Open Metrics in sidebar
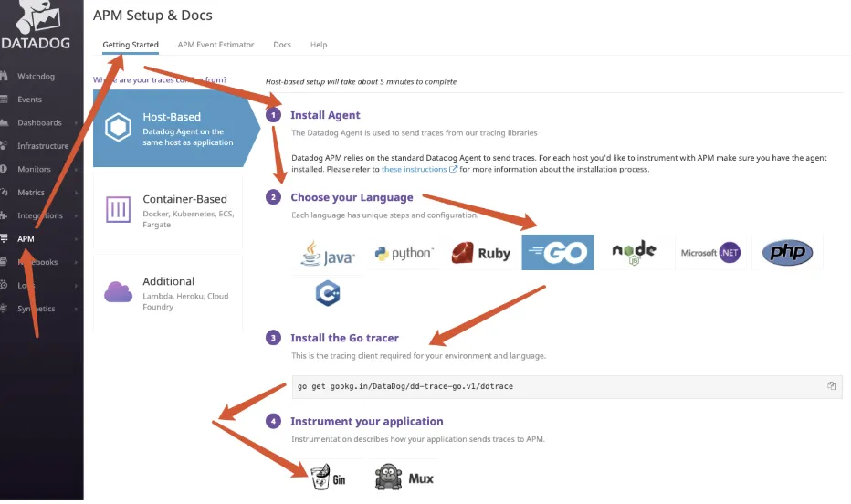 tap(31, 193)
